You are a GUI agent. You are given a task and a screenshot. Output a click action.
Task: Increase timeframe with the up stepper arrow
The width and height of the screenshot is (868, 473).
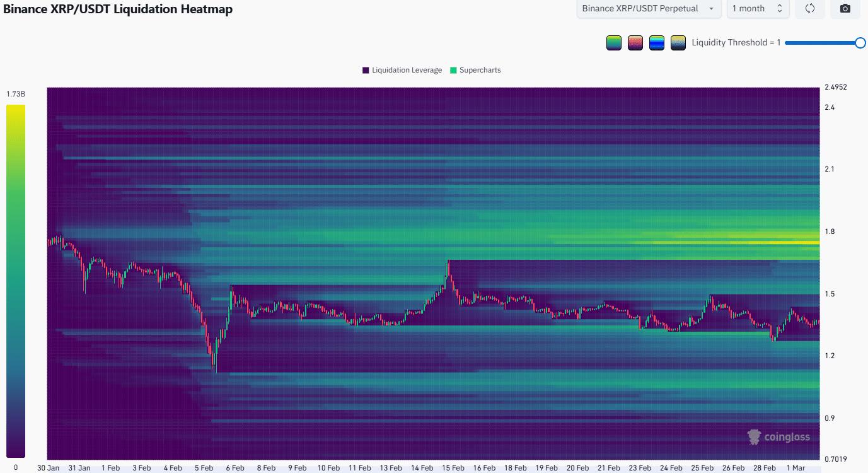[780, 6]
